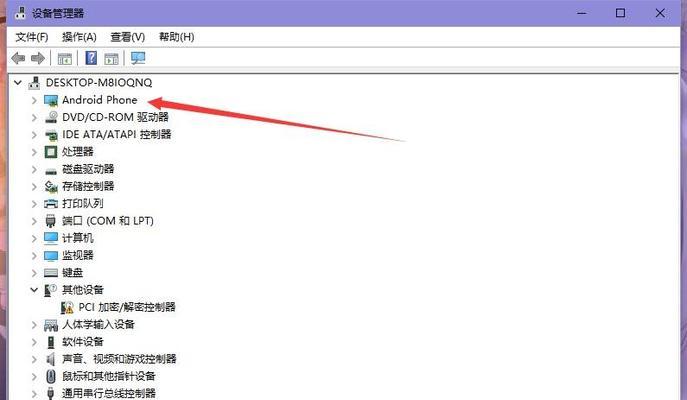687x400 pixels.
Task: Select the 'DVD/CD-ROM 驱动器' label
Action: point(115,117)
